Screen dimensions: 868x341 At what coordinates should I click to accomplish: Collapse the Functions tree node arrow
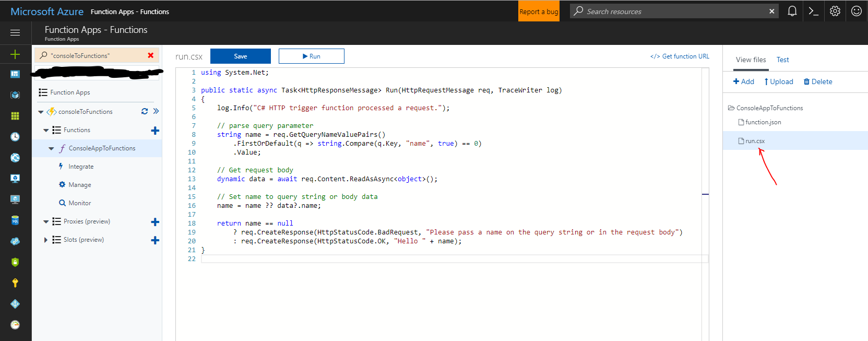coord(46,131)
